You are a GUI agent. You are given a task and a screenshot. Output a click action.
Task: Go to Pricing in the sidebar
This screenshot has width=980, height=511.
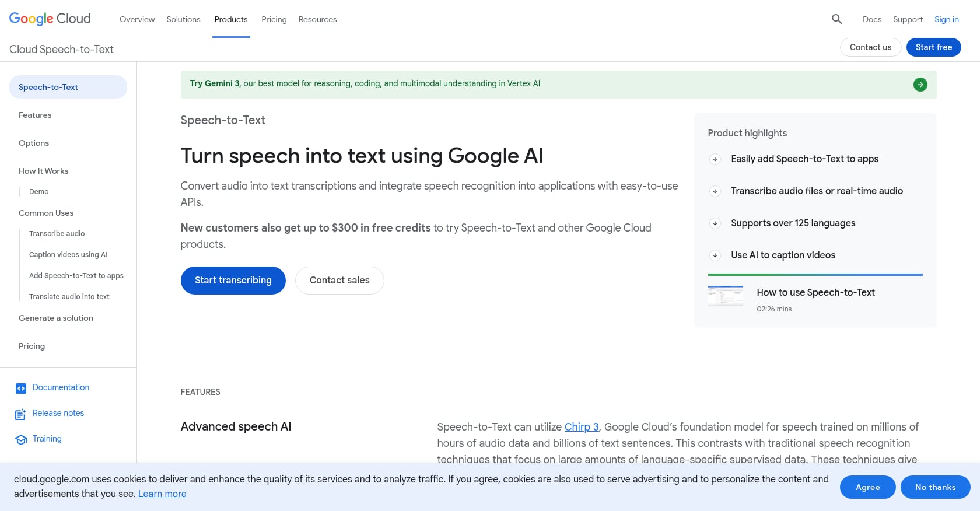point(32,346)
